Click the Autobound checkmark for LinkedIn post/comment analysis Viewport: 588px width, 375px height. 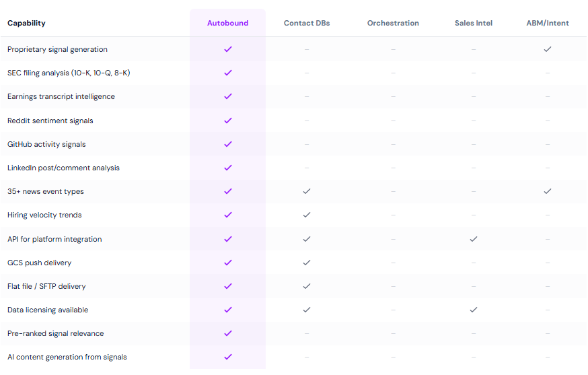227,168
